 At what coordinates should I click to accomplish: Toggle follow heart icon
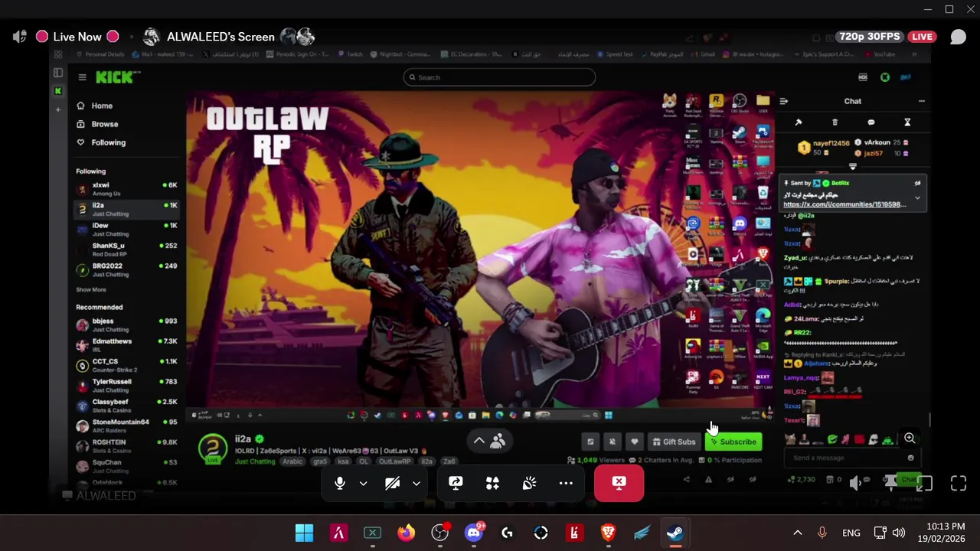pos(635,442)
